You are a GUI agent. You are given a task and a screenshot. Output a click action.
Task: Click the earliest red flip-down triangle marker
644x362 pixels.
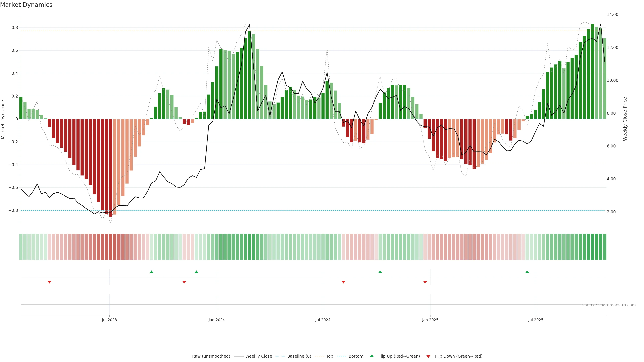click(49, 282)
